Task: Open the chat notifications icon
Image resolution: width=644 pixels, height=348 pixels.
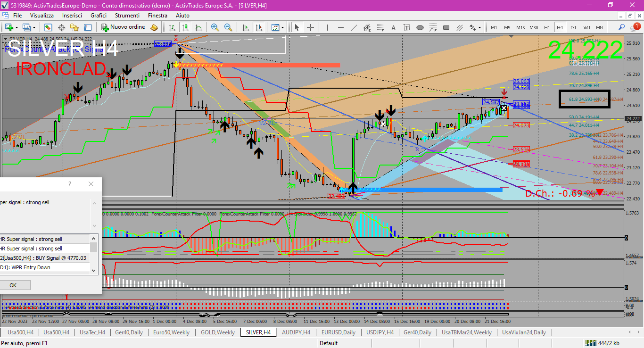Action: tap(635, 27)
